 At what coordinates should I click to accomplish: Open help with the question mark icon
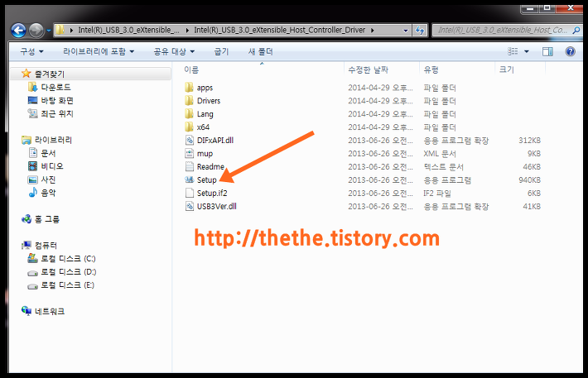click(x=571, y=51)
